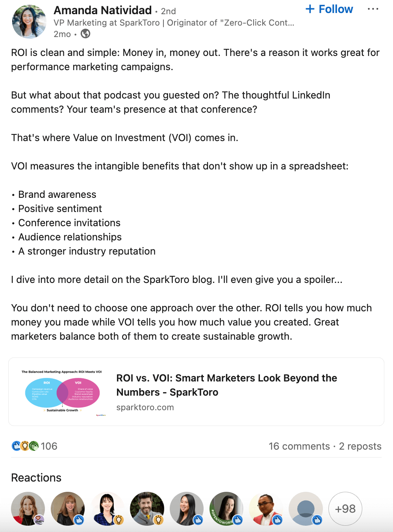View the 2 reposts
This screenshot has width=393, height=532.
[360, 446]
